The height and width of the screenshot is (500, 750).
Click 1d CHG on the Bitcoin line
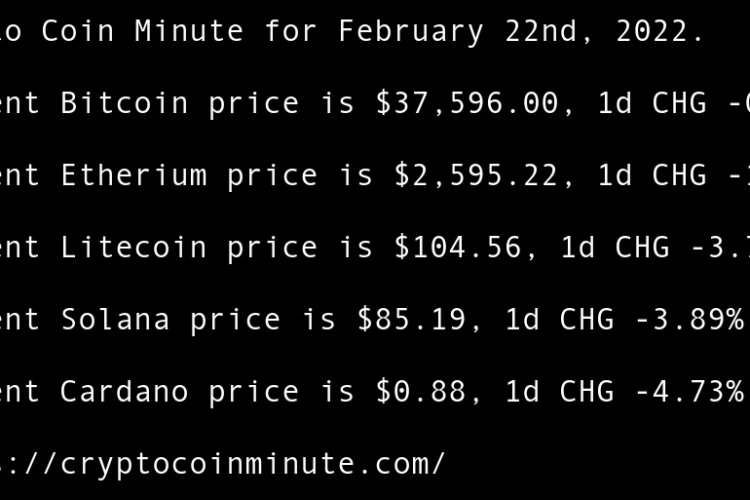point(652,103)
